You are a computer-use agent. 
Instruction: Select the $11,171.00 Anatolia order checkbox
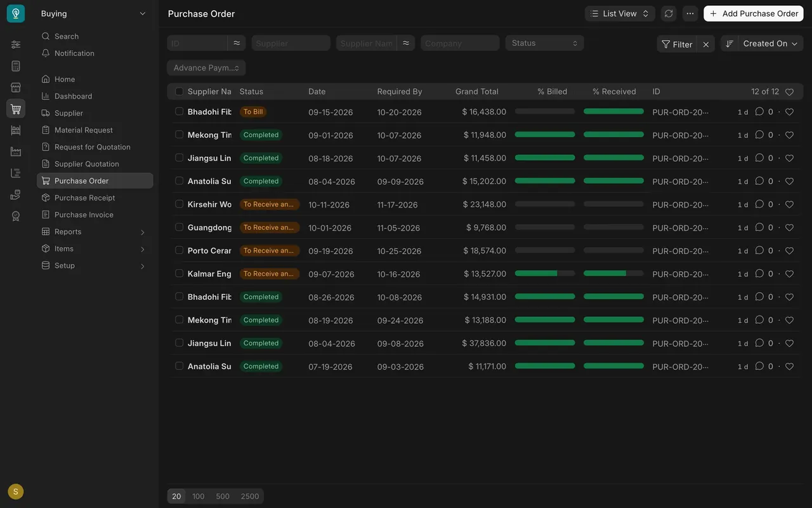(x=180, y=366)
